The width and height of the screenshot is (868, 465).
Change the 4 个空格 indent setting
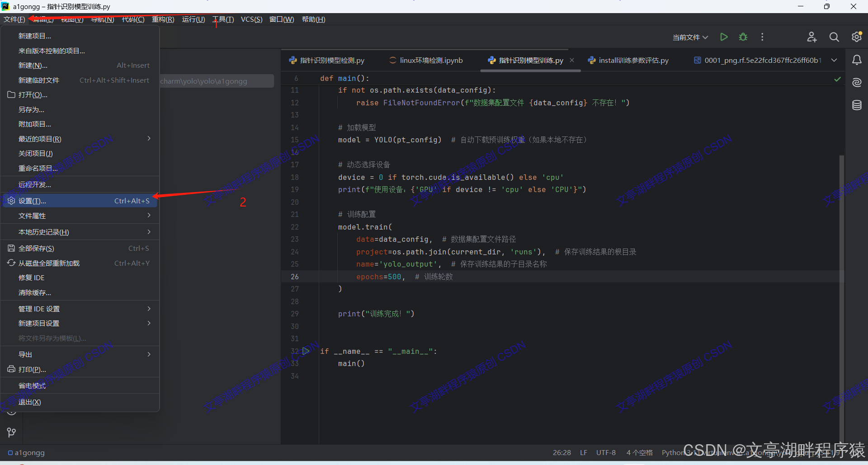pyautogui.click(x=639, y=452)
